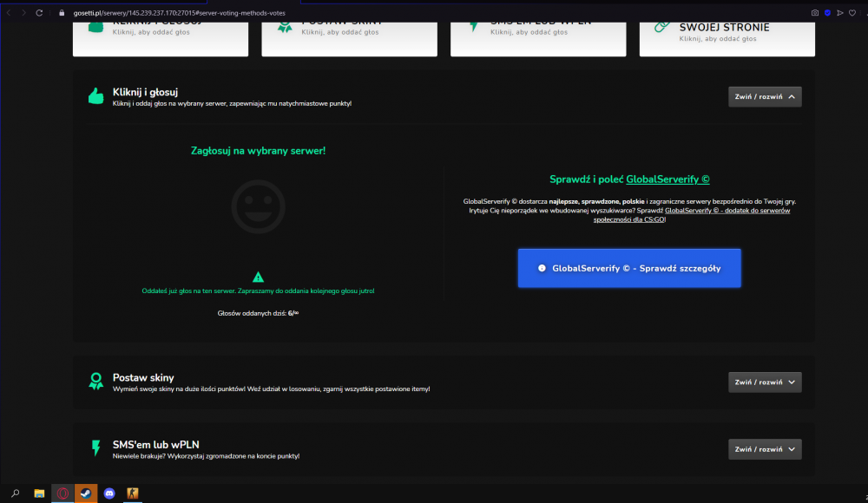The width and height of the screenshot is (868, 503).
Task: Click the blue shield ad-blocker icon
Action: coord(827,13)
